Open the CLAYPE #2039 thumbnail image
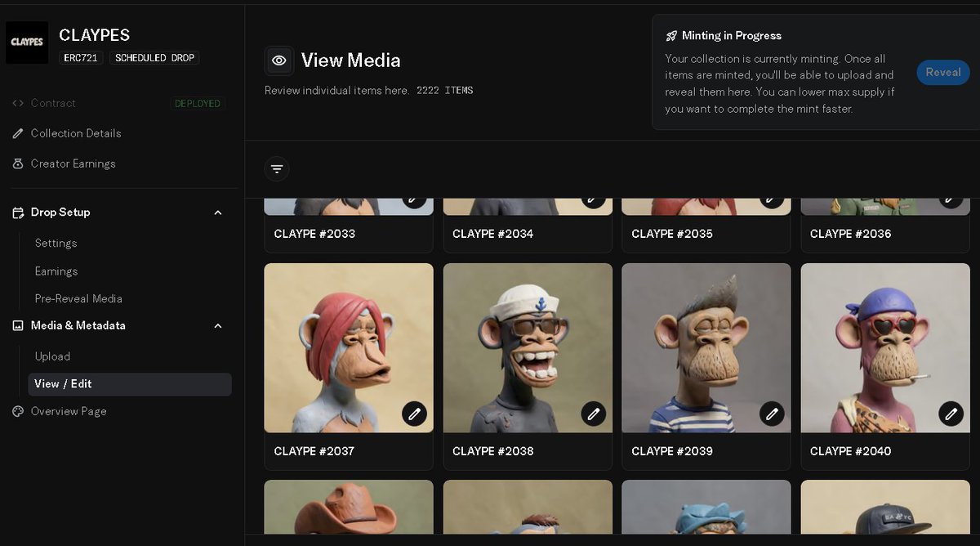This screenshot has height=546, width=980. 706,347
